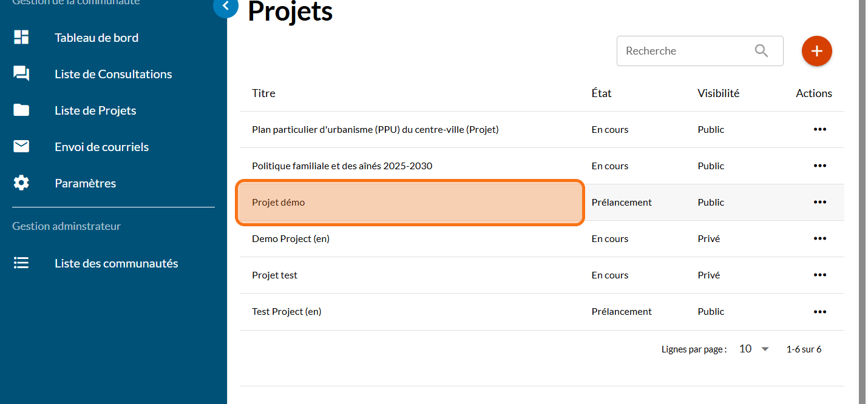Open the Projet test row

274,275
